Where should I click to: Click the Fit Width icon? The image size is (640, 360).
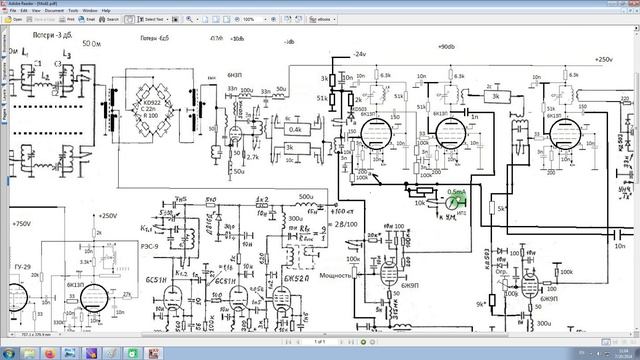pyautogui.click(x=226, y=19)
